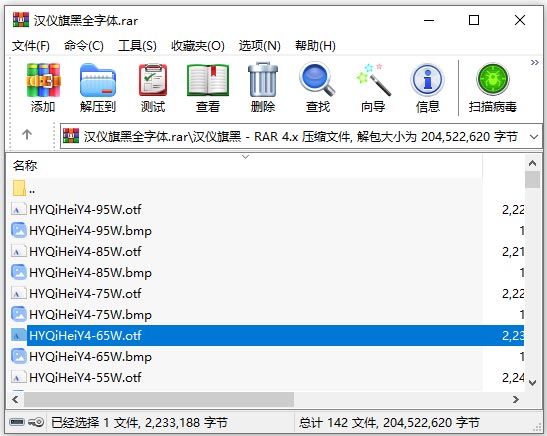Open the address bar path dropdown

click(x=534, y=136)
